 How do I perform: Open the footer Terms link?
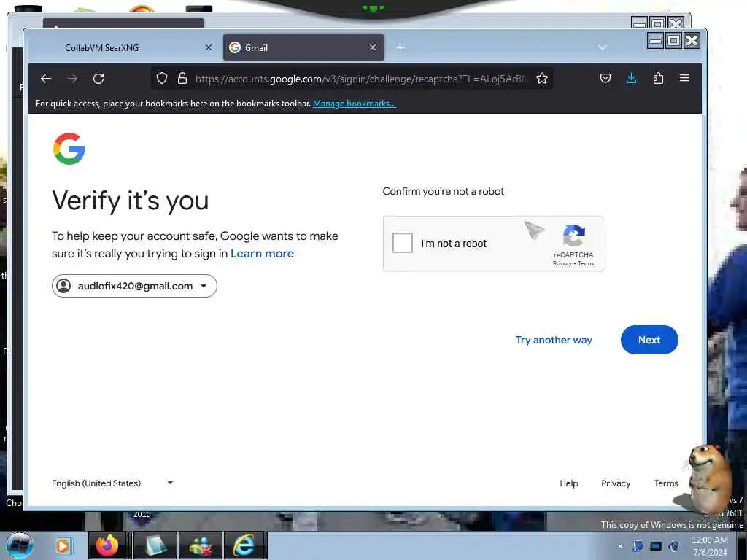665,483
